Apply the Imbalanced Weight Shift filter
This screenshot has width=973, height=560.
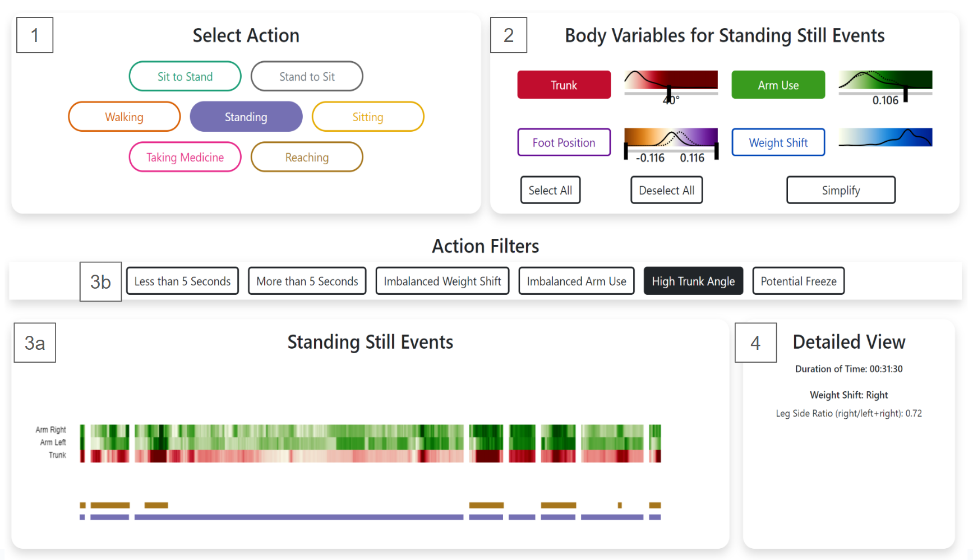pyautogui.click(x=442, y=281)
